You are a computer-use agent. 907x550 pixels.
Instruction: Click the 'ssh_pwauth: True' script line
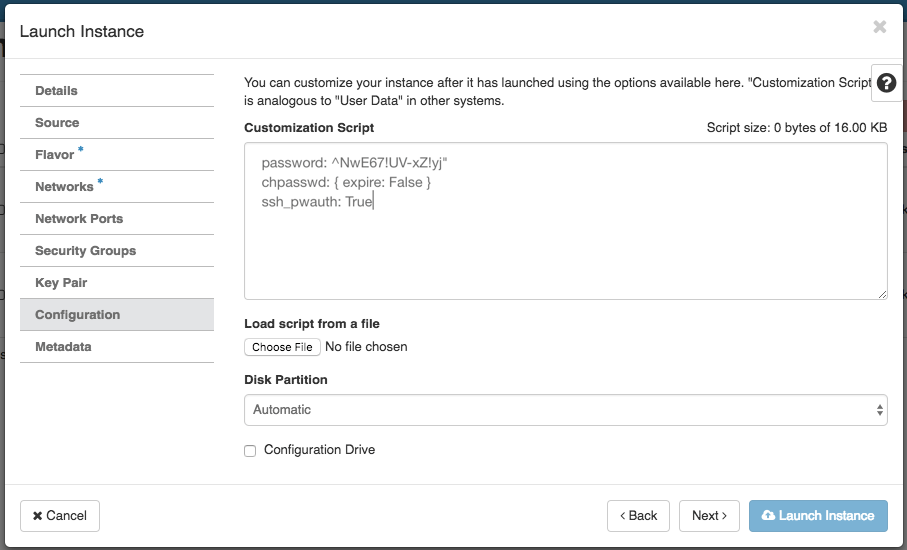click(317, 201)
